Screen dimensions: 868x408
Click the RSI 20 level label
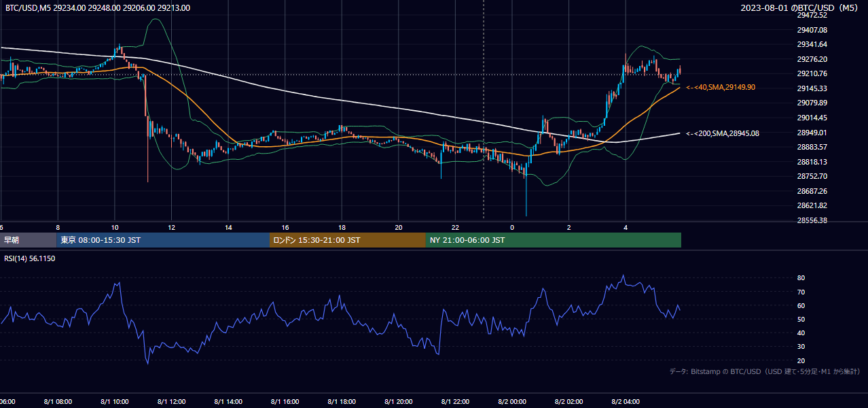tap(801, 360)
